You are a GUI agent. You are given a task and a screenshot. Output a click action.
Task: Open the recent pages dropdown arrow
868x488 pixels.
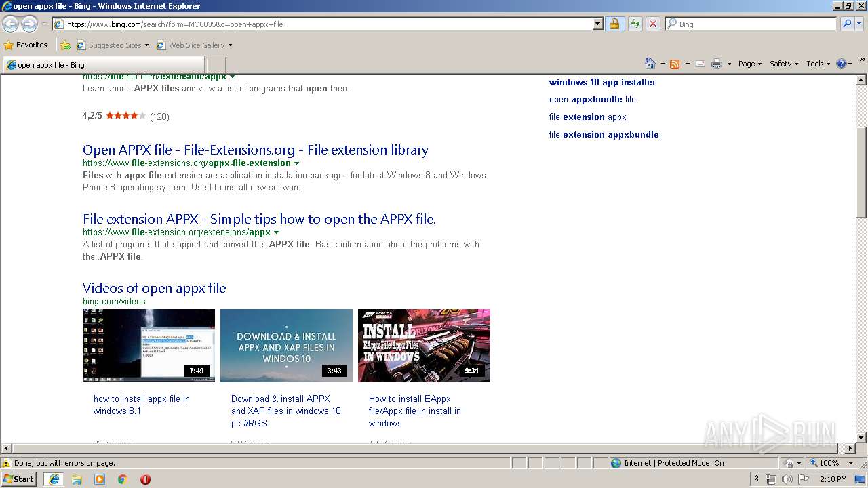coord(44,24)
